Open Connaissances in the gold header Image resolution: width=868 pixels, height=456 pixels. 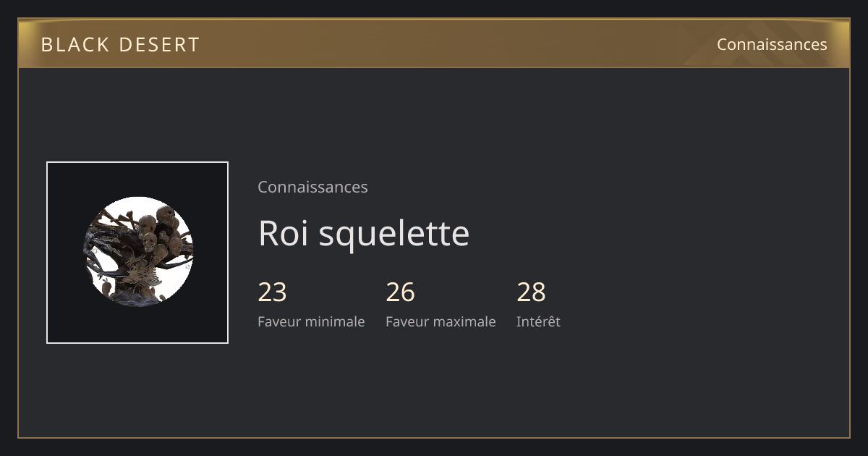[x=772, y=44]
